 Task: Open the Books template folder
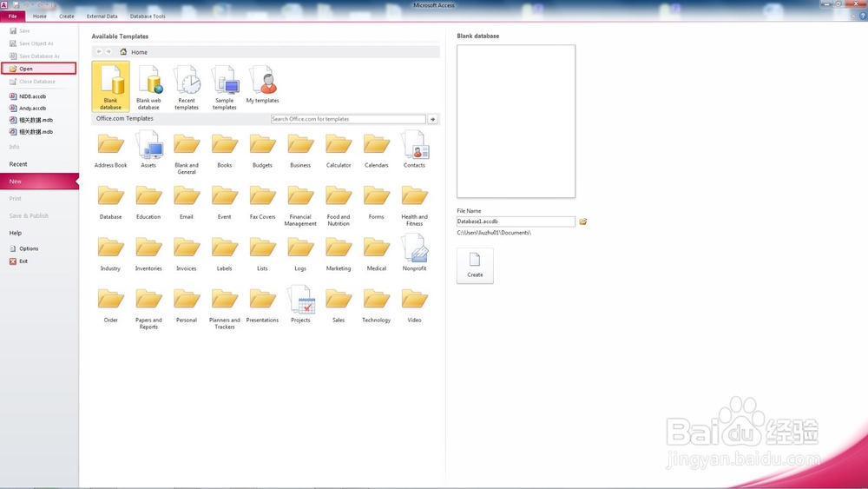pyautogui.click(x=224, y=149)
